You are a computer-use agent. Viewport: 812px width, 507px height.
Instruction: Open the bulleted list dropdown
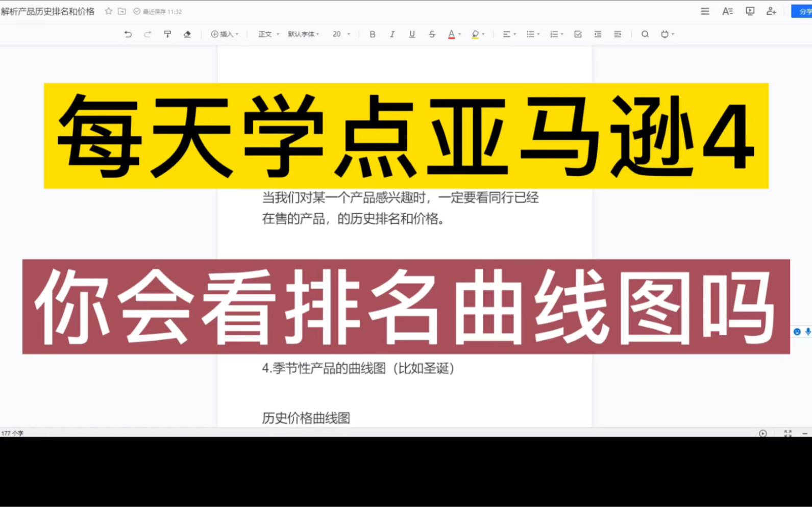(x=533, y=34)
